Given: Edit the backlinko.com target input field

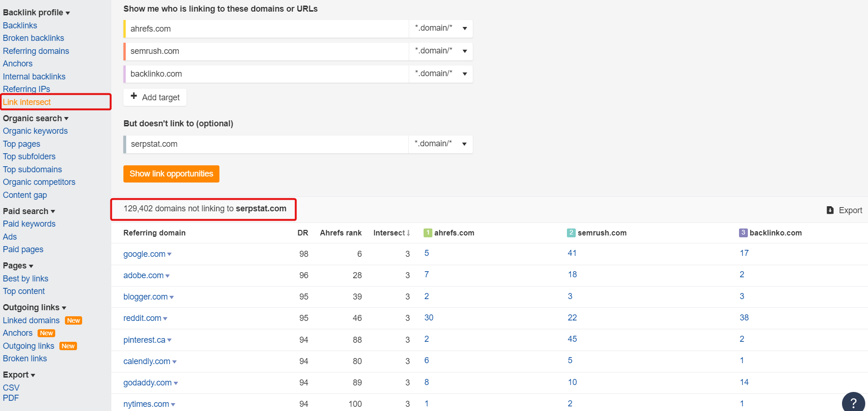Looking at the screenshot, I should click(267, 74).
